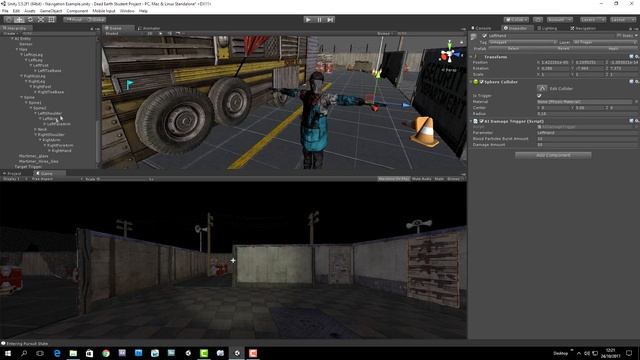The image size is (640, 360).
Task: Open the Assets menu
Action: tap(30, 11)
